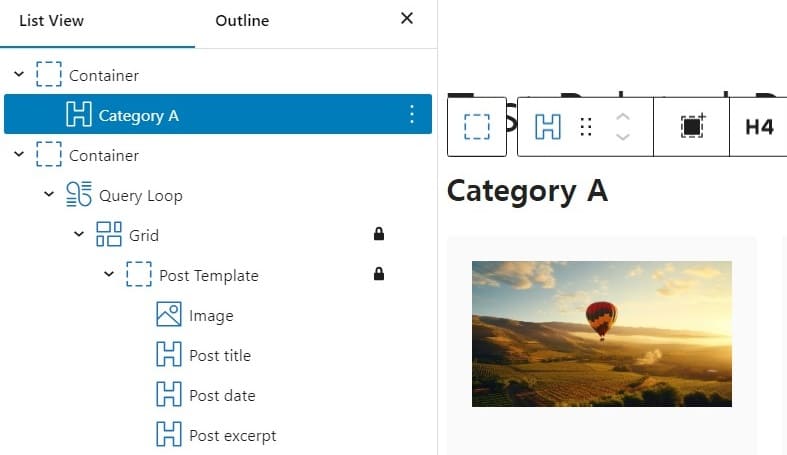Close the List View panel
Viewport: 787px width, 455px height.
point(406,18)
